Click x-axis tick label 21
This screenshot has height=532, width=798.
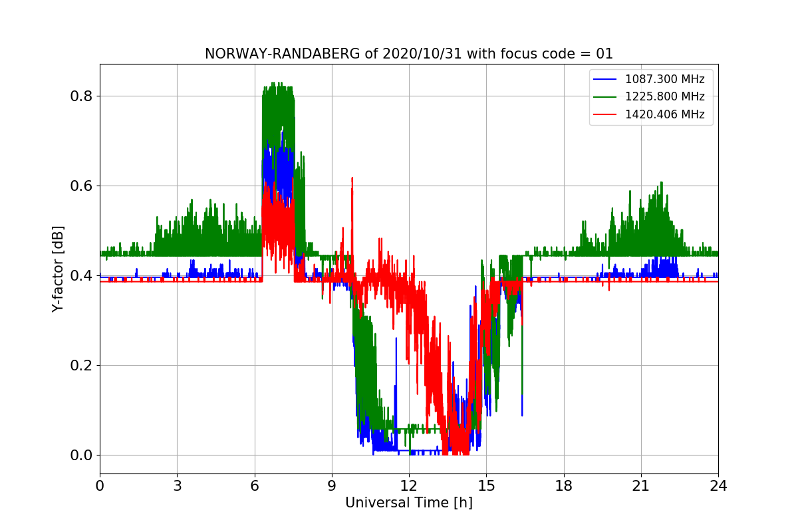pyautogui.click(x=641, y=486)
